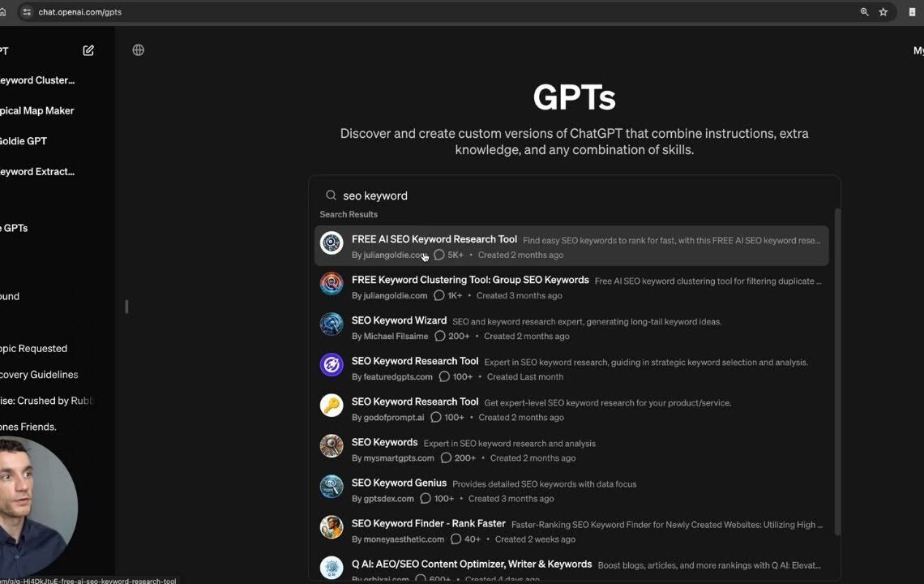Open the Keyword Extract item in the sidebar

[x=37, y=172]
